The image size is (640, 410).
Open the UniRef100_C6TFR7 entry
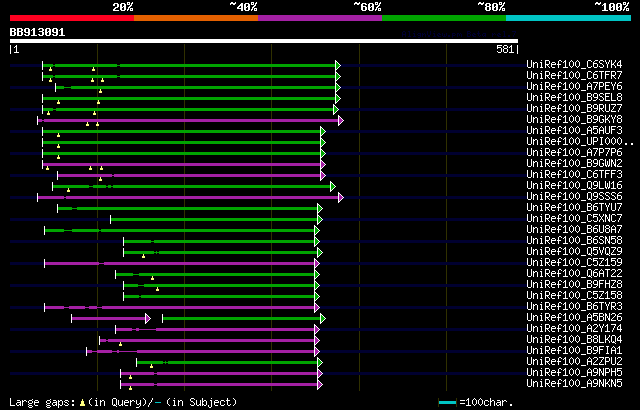[574, 75]
